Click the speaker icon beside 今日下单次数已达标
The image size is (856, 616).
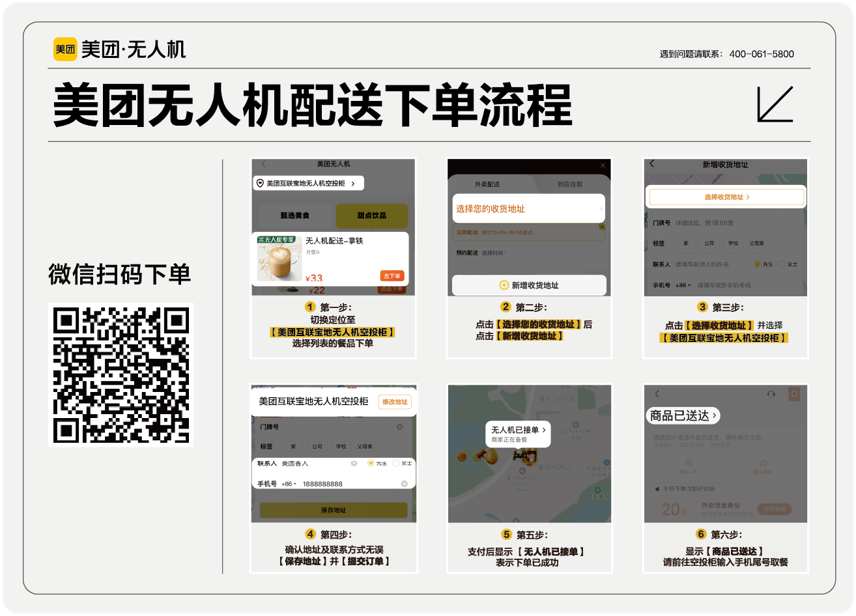point(657,488)
